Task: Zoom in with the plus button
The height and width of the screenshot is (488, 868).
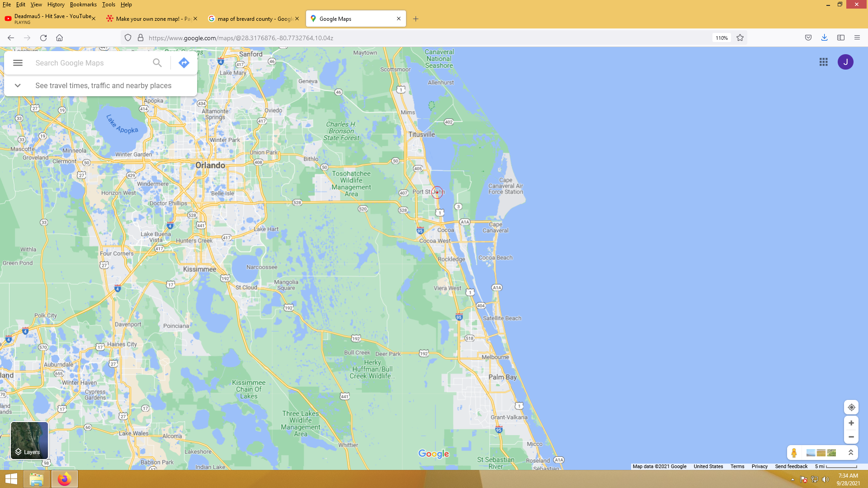Action: pyautogui.click(x=851, y=423)
